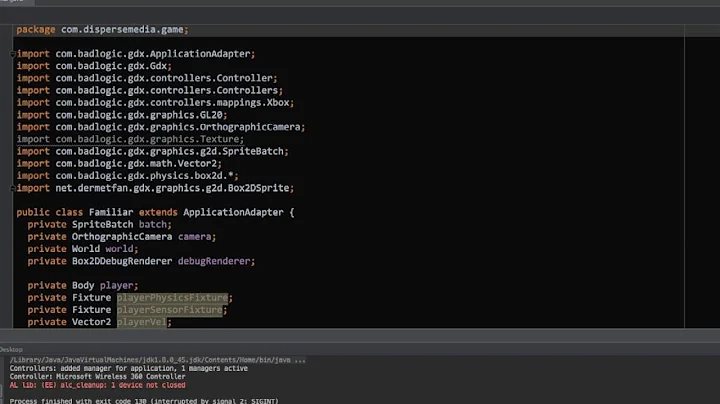Click the physics.box2d.* import line
The height and width of the screenshot is (404, 720).
point(128,176)
